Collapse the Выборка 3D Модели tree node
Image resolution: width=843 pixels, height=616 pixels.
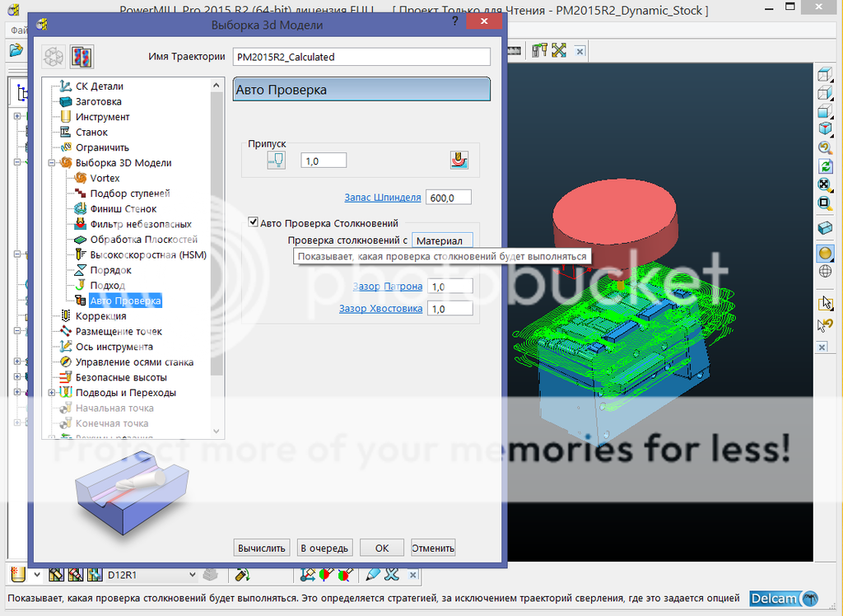click(x=52, y=163)
